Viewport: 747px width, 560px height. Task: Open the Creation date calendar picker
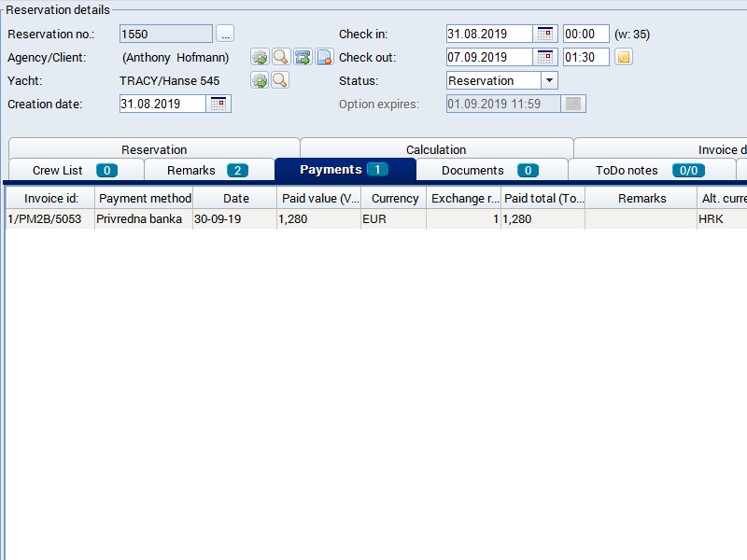click(218, 104)
